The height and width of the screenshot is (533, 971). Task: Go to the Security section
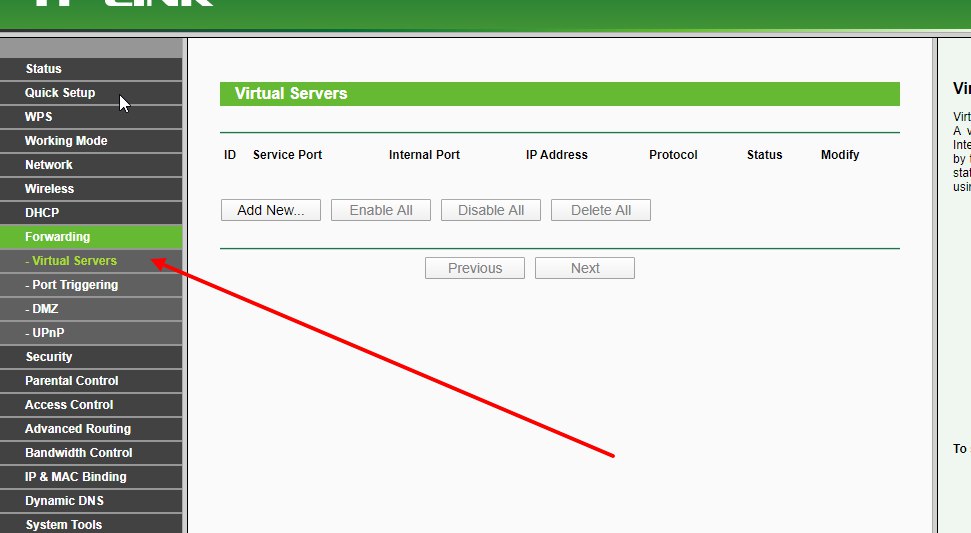pyautogui.click(x=91, y=357)
